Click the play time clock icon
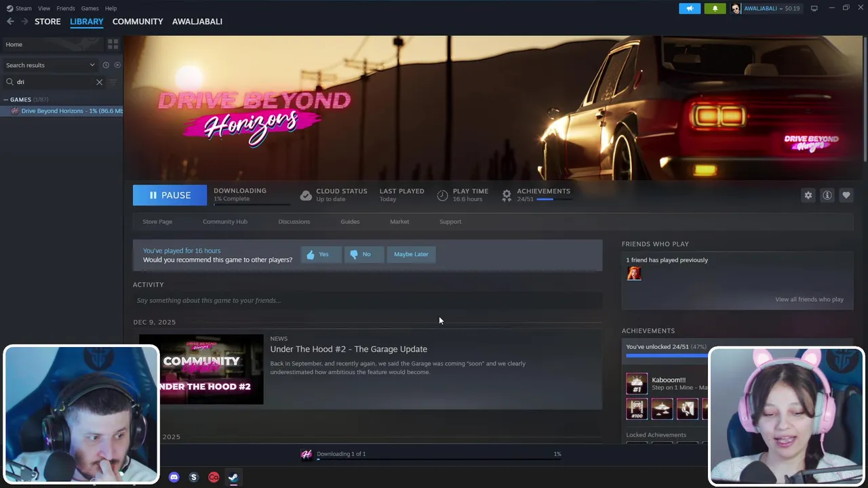Screen dimensions: 868x488 (442, 195)
